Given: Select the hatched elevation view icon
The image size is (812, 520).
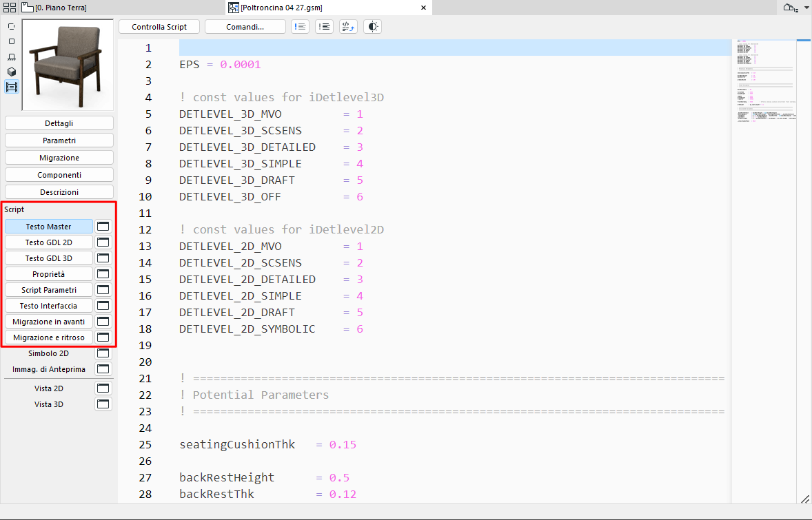Looking at the screenshot, I should (x=11, y=56).
